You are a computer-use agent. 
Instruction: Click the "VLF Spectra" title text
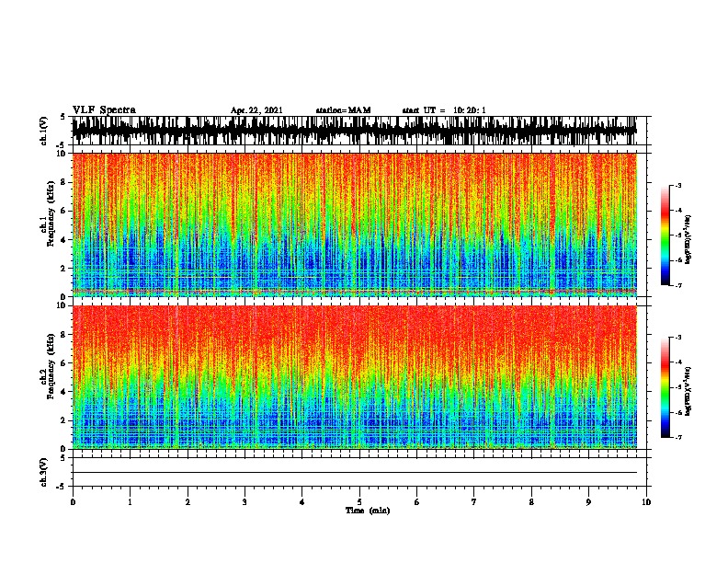tap(104, 110)
